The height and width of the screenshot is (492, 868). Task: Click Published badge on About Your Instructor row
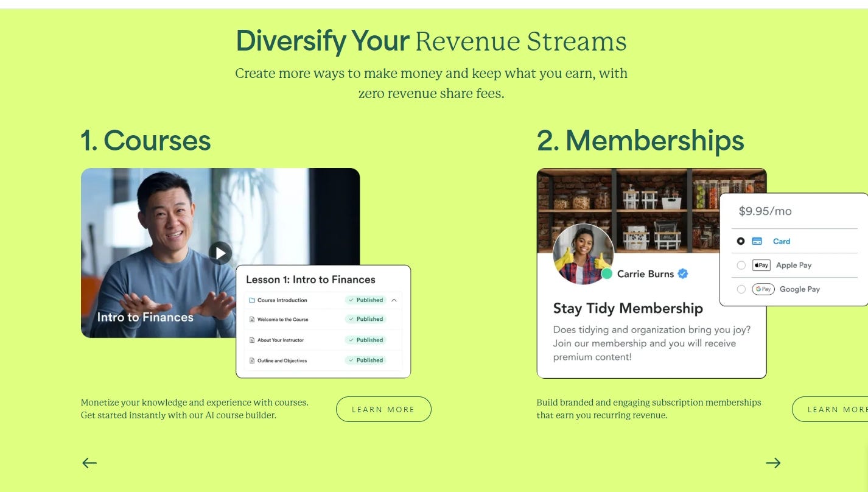(365, 340)
